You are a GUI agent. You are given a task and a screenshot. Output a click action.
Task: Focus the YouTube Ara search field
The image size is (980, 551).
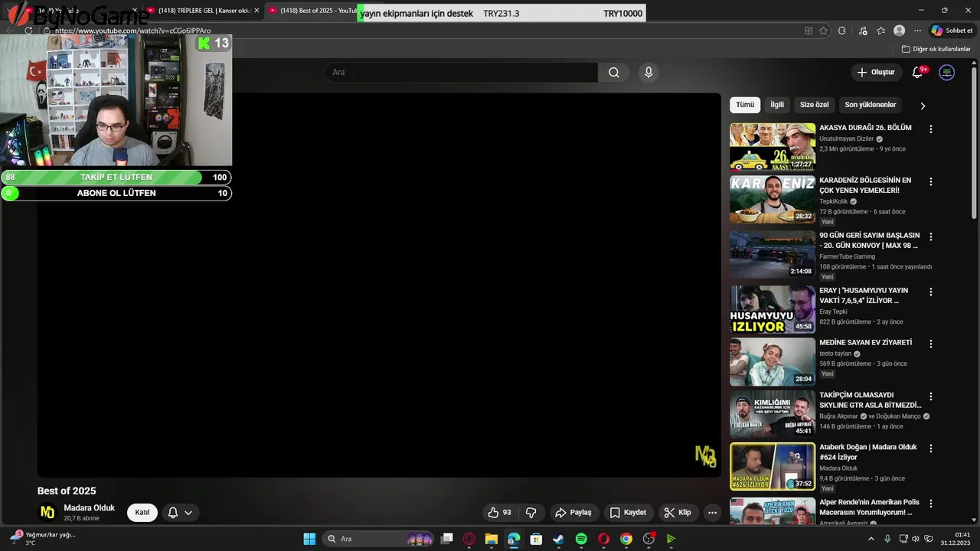point(461,73)
